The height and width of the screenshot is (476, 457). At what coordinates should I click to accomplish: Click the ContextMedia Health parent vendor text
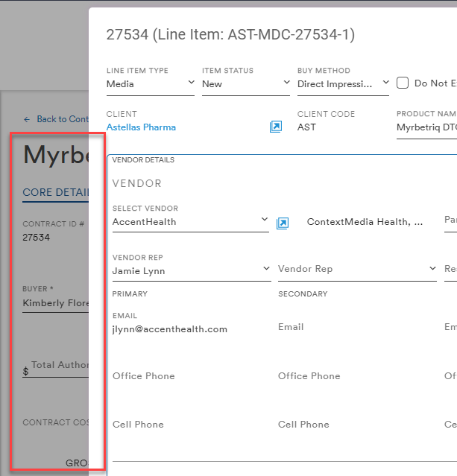[x=365, y=222]
